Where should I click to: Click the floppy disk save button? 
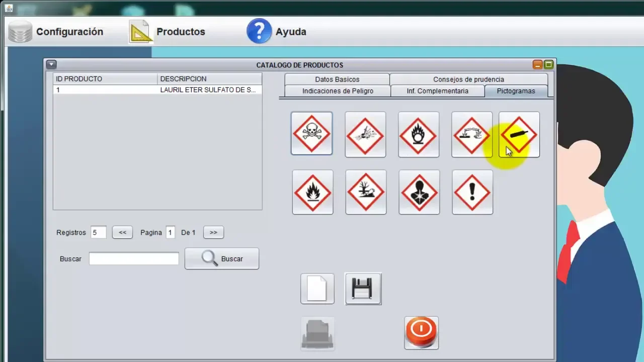click(363, 289)
